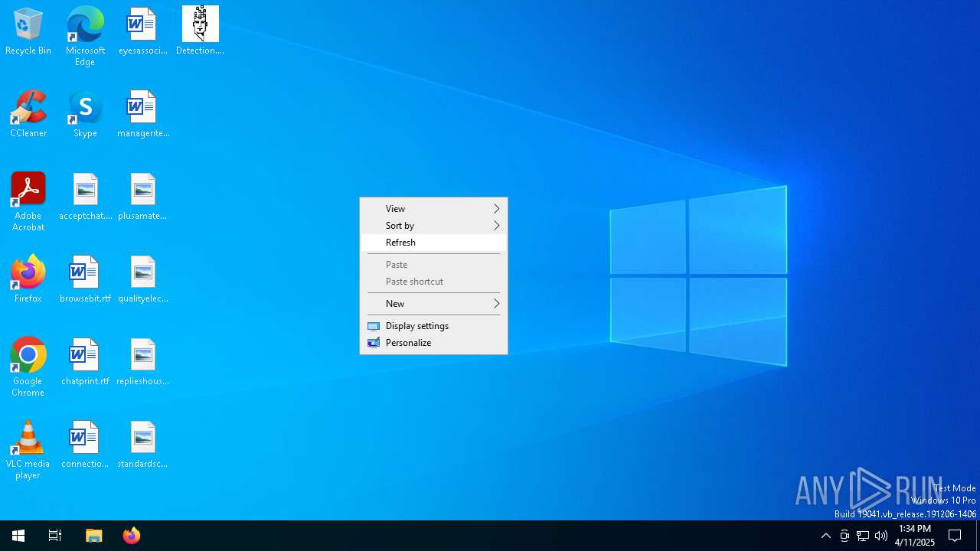Open the network status tray icon

[x=863, y=536]
